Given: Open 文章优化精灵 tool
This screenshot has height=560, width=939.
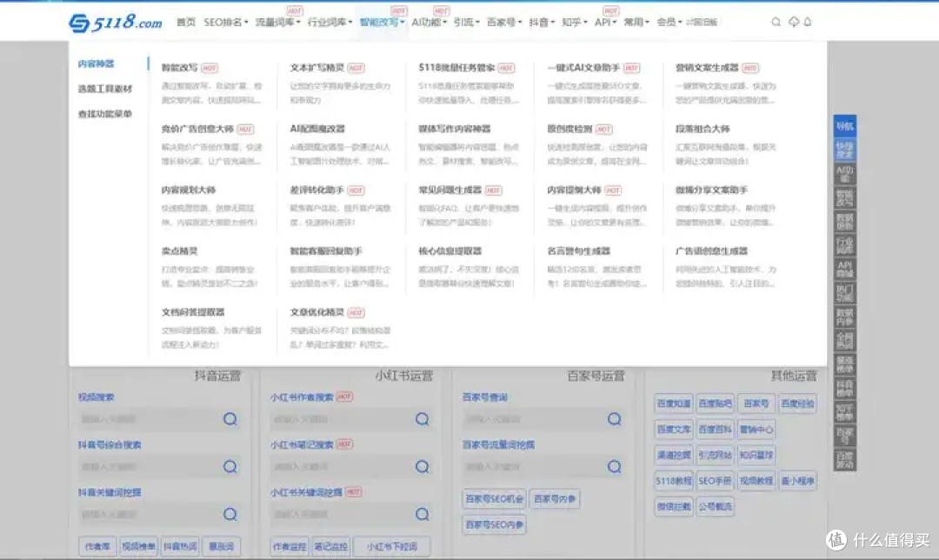Looking at the screenshot, I should (316, 312).
